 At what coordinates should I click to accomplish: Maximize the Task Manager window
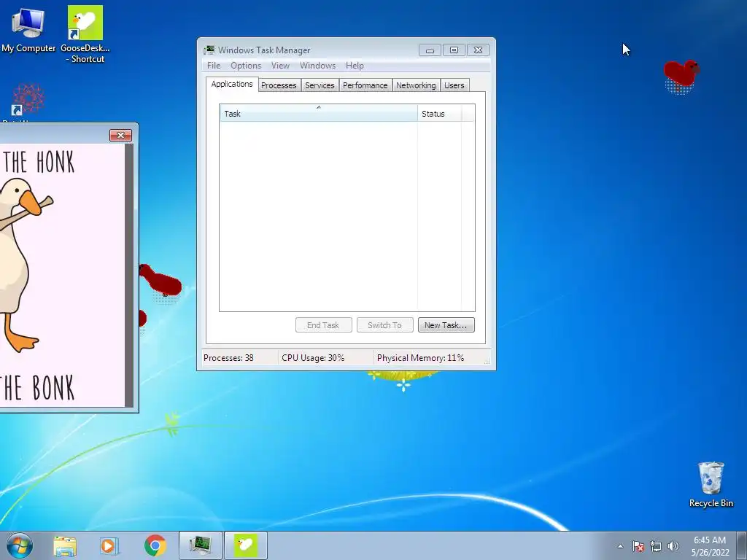tap(454, 50)
